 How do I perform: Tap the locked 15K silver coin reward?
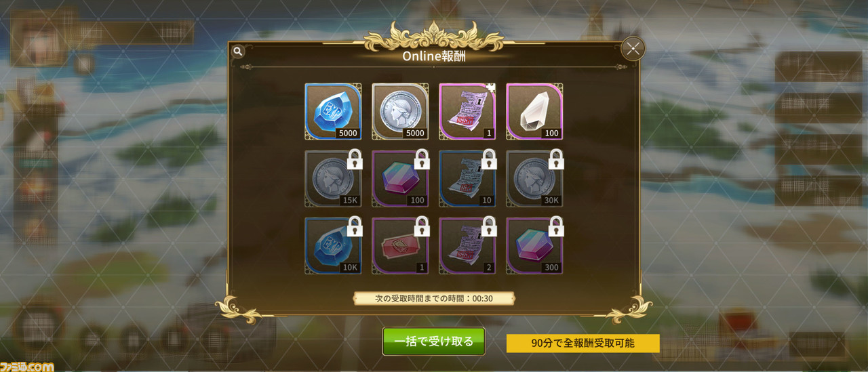click(333, 179)
